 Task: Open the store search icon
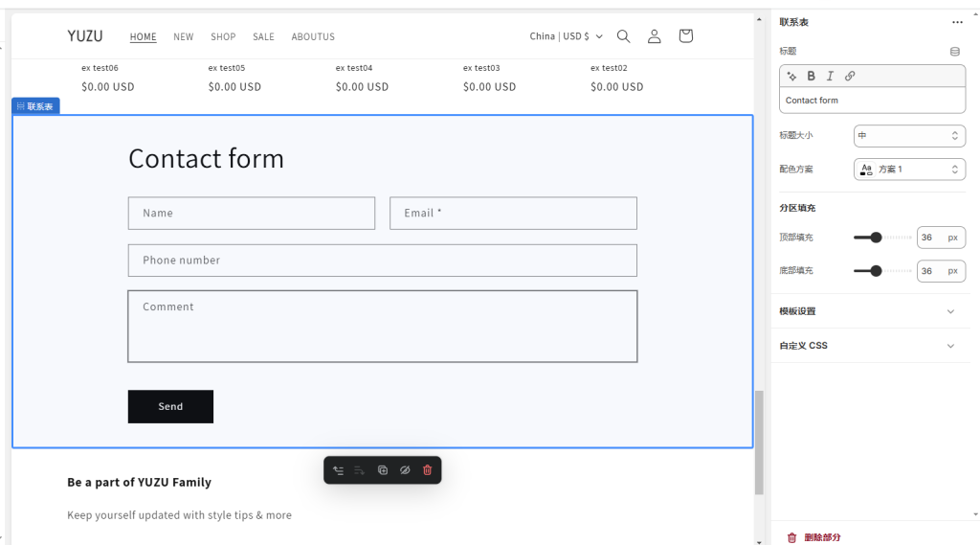click(x=623, y=36)
